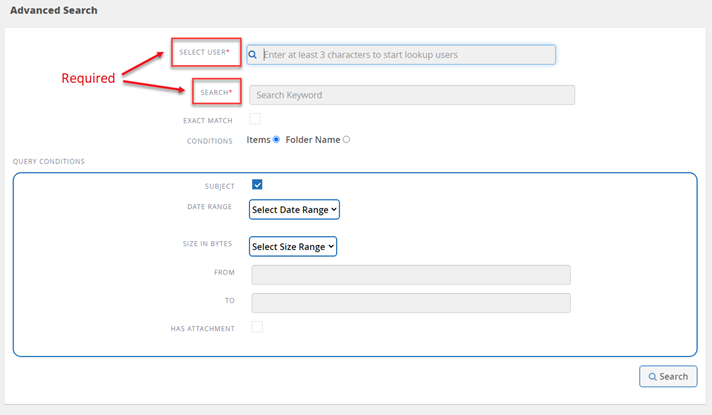Click the magnifier icon on Search button
712x415 pixels.
[653, 377]
